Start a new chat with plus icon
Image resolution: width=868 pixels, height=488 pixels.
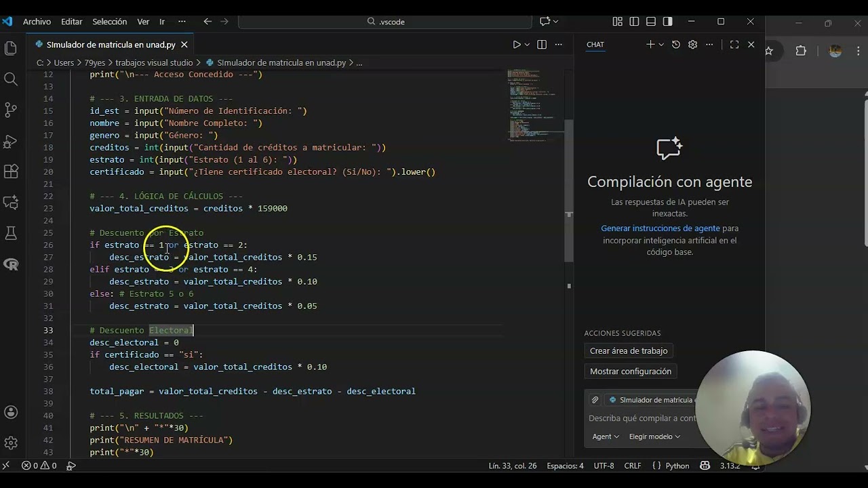click(650, 45)
